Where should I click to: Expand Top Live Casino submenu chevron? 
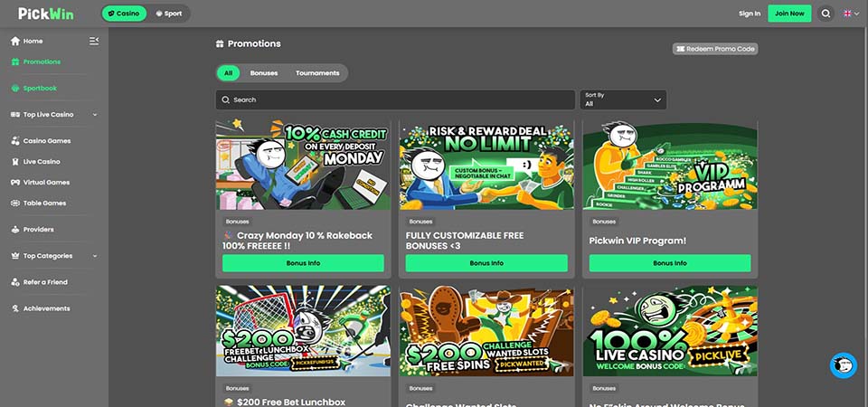pyautogui.click(x=95, y=115)
